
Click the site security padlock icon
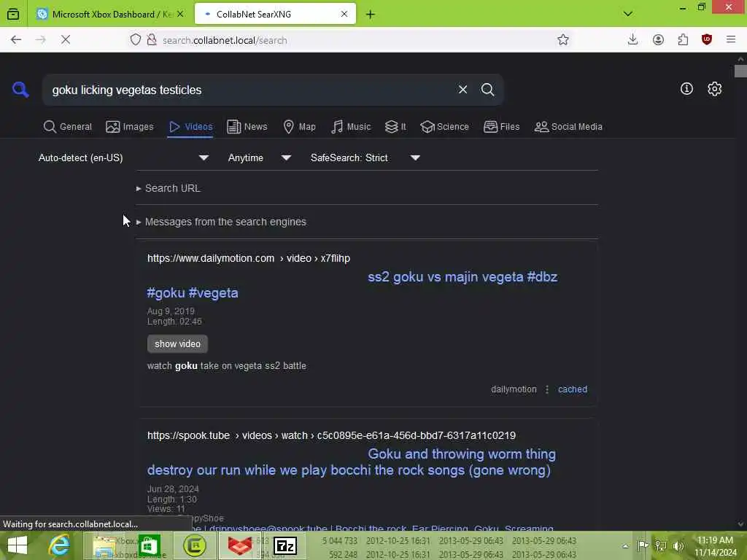click(x=152, y=39)
